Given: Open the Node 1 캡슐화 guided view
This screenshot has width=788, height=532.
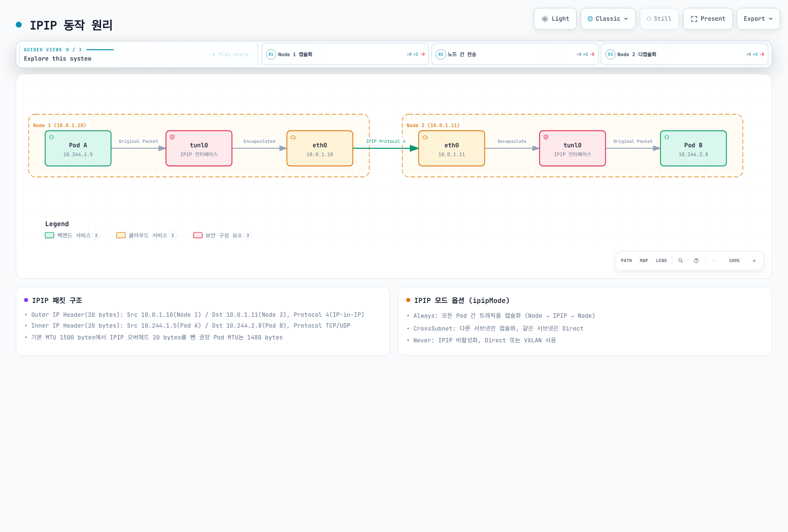Looking at the screenshot, I should (x=345, y=54).
